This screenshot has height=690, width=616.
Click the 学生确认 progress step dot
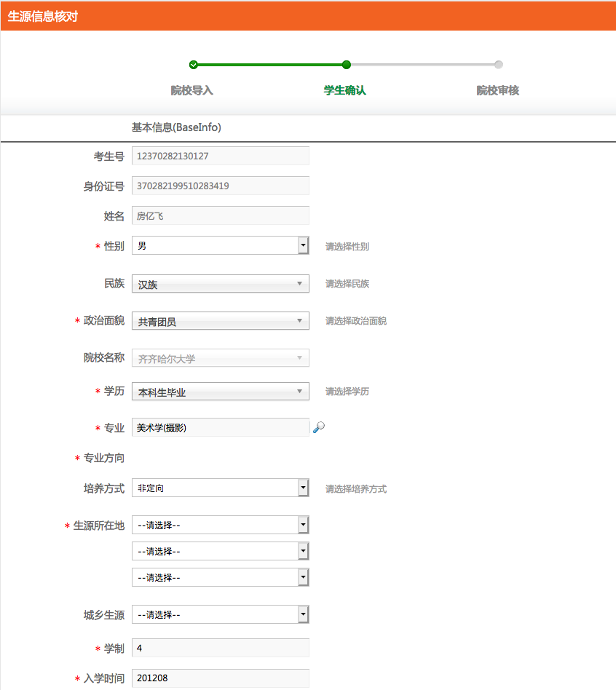(x=347, y=65)
